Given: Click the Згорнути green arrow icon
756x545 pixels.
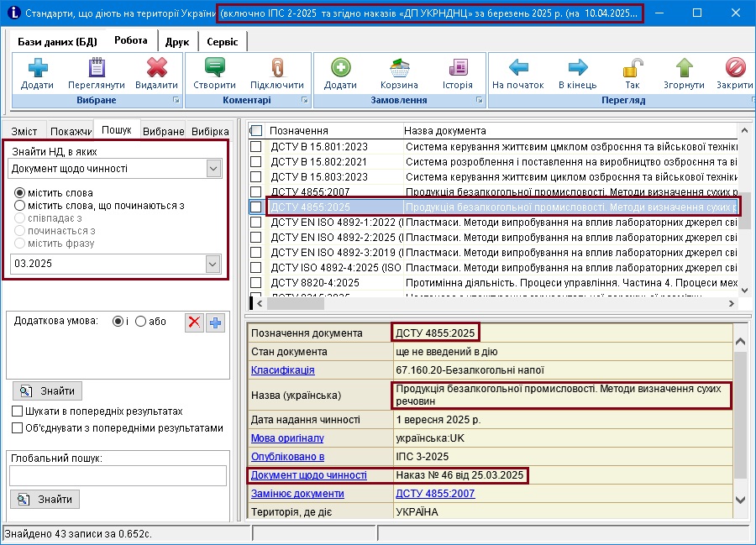Looking at the screenshot, I should 685,69.
